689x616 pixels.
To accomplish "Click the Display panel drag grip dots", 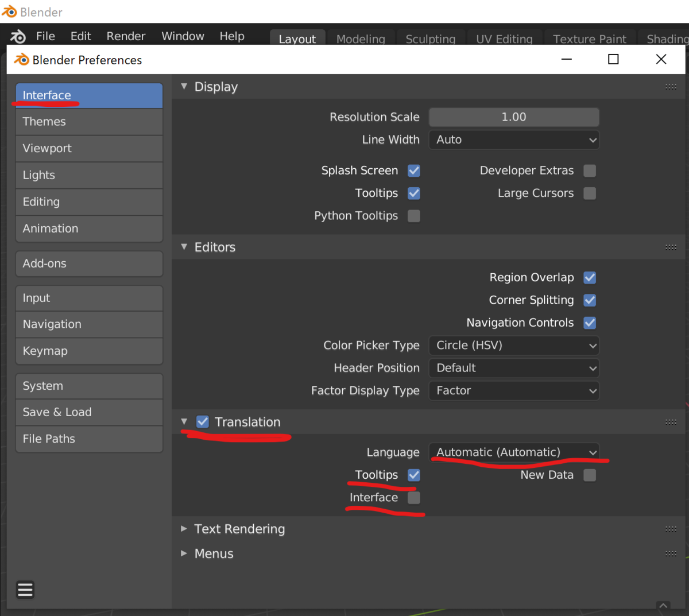I will tap(671, 87).
